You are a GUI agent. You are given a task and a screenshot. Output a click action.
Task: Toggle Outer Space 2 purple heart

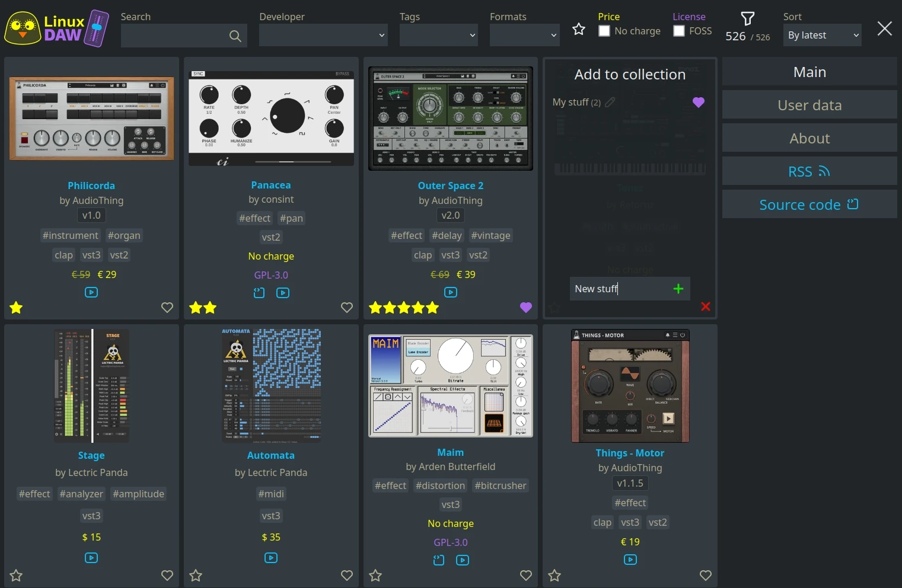pos(526,308)
